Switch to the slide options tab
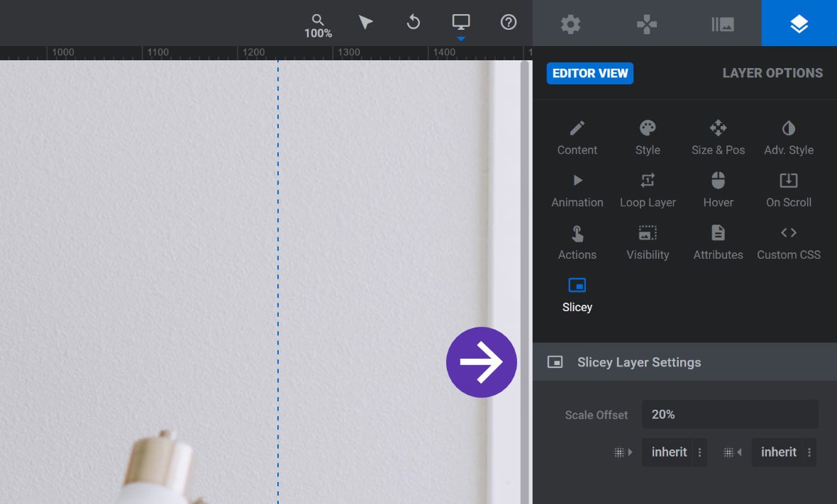837x504 pixels. [723, 24]
